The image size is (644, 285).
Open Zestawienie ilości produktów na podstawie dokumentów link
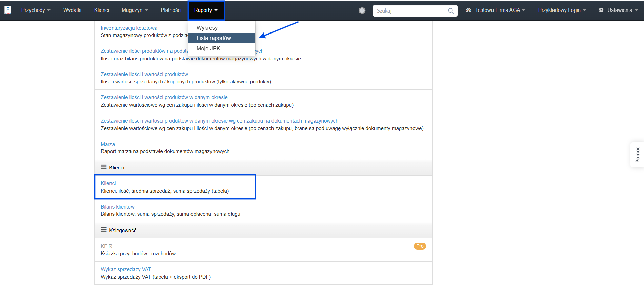pyautogui.click(x=144, y=51)
